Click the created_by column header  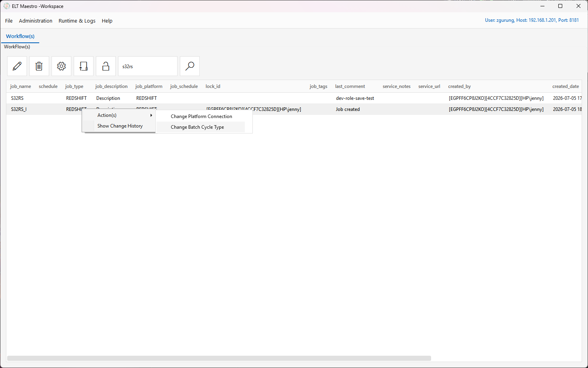pyautogui.click(x=459, y=86)
